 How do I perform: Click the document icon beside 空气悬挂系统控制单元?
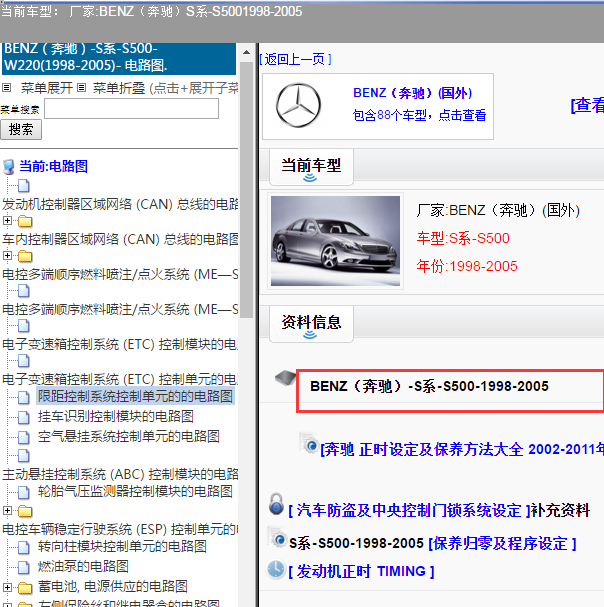click(24, 437)
